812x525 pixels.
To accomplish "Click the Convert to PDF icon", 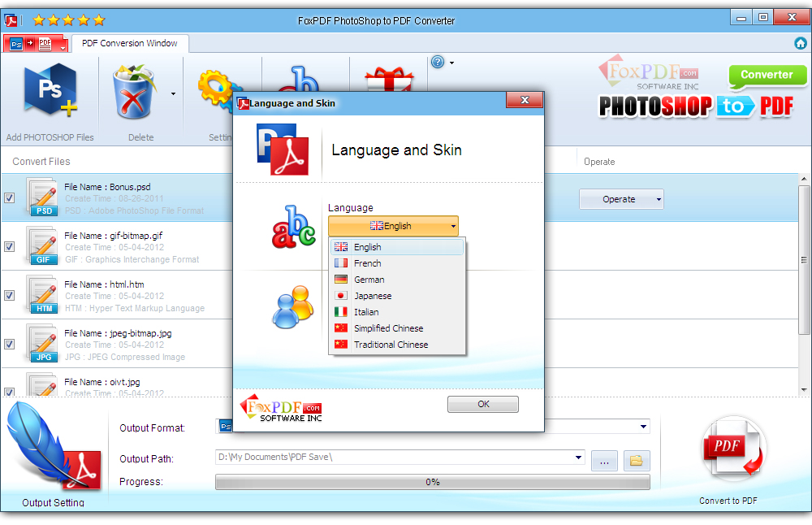I will [733, 449].
